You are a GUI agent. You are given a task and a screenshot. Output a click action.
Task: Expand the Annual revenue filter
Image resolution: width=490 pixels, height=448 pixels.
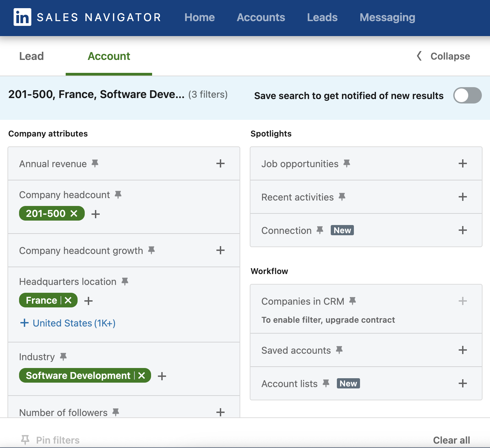point(220,163)
